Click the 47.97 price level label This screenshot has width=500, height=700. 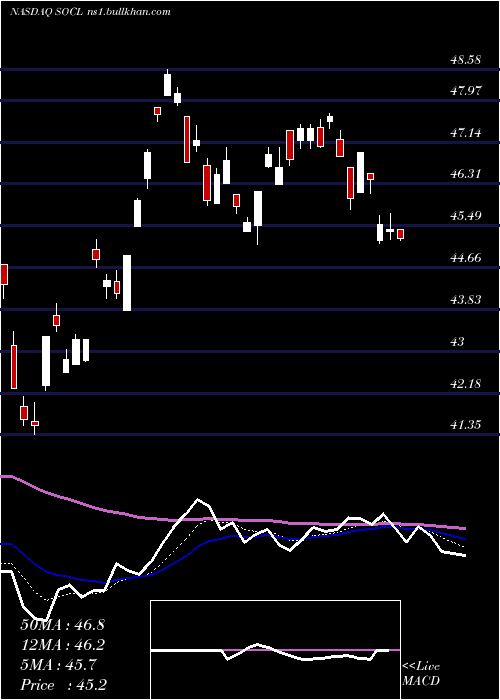pyautogui.click(x=466, y=91)
